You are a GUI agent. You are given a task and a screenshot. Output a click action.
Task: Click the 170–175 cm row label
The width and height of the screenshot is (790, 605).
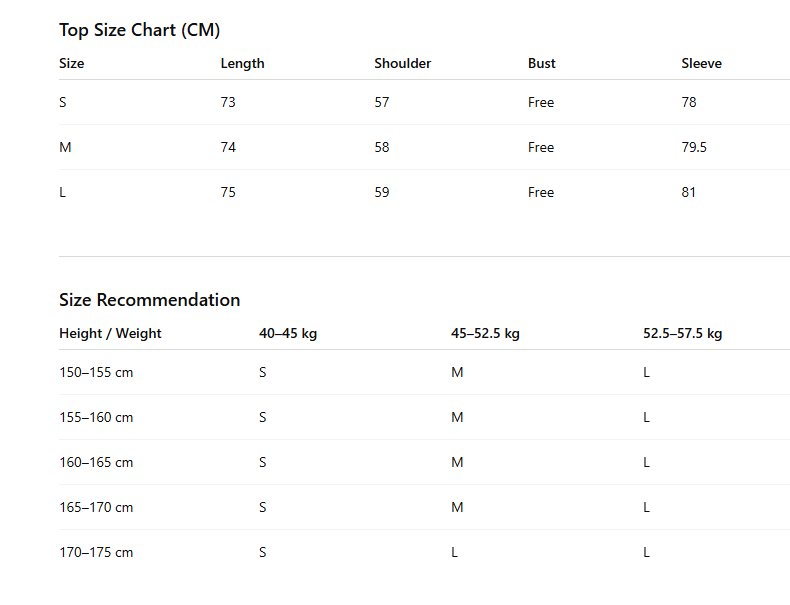coord(96,553)
